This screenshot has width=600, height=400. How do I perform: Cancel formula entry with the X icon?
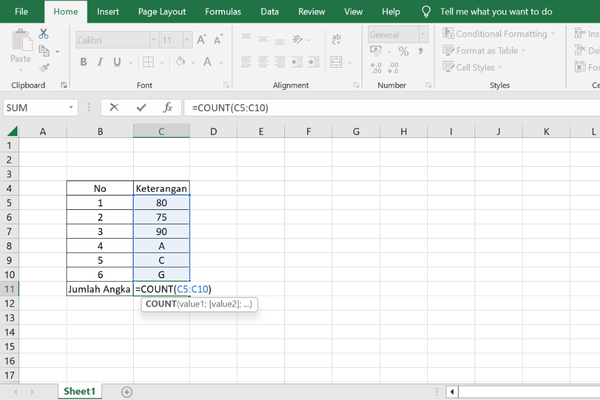[114, 108]
